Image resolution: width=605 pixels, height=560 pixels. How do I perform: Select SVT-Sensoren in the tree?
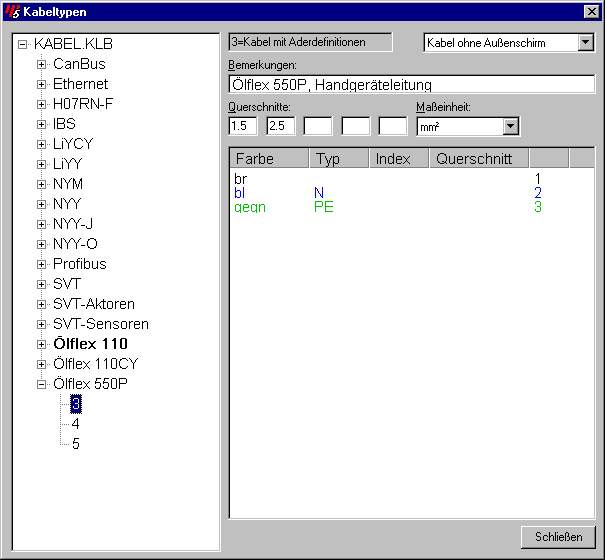[x=101, y=324]
